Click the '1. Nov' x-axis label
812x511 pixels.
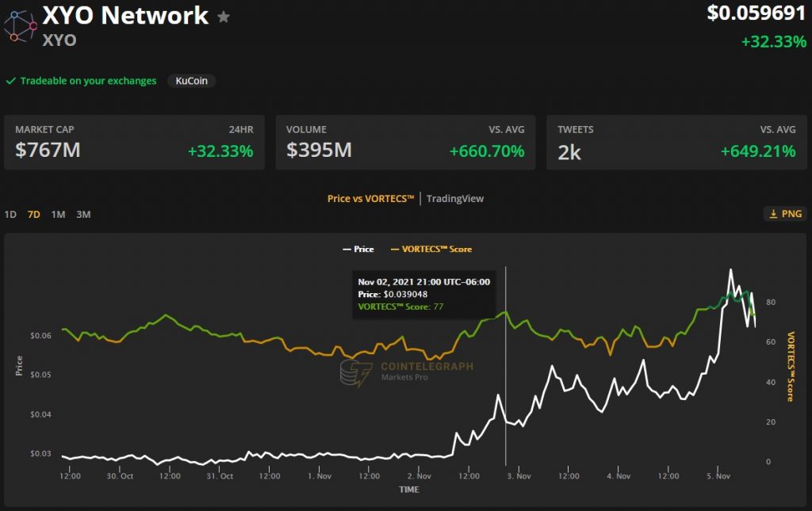320,476
